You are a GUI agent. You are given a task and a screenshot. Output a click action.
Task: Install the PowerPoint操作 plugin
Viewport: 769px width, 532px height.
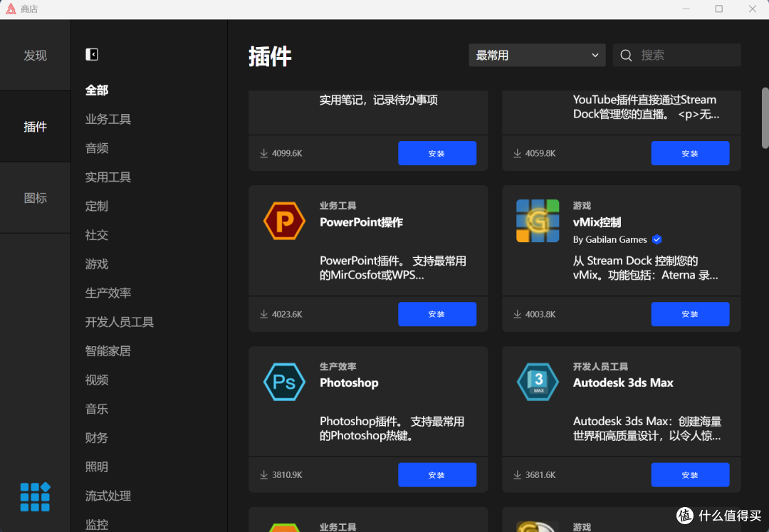(437, 314)
